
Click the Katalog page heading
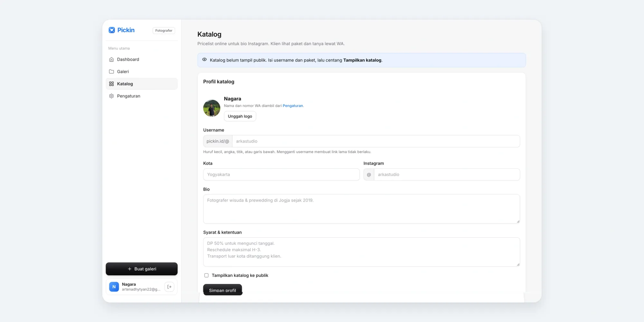click(209, 34)
